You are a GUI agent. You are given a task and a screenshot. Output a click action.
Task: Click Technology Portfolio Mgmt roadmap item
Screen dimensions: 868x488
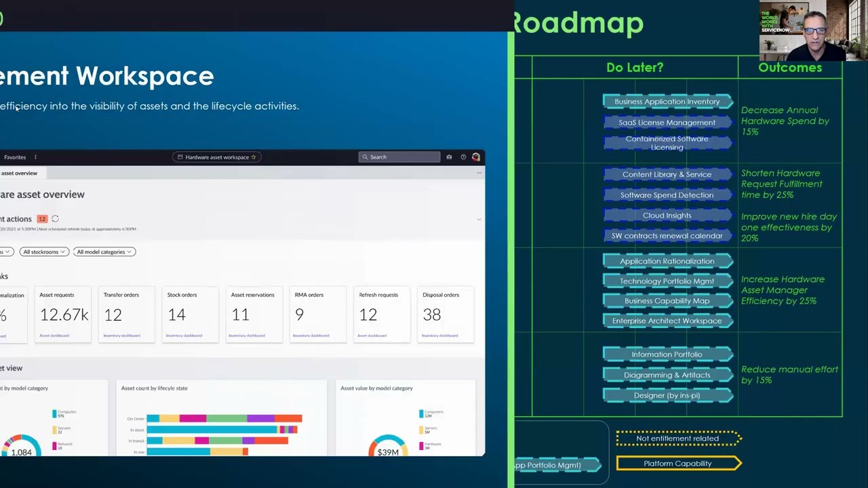point(667,281)
